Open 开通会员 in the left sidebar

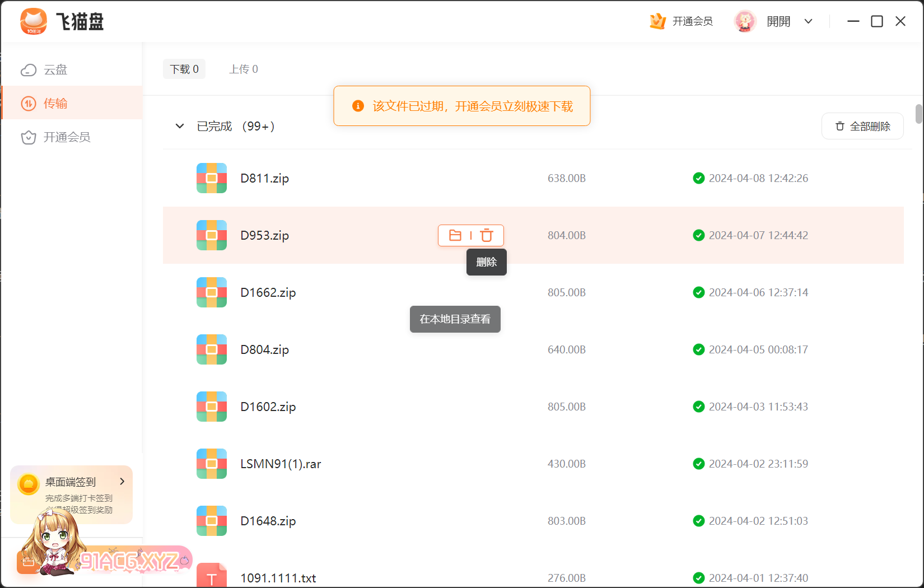[66, 137]
